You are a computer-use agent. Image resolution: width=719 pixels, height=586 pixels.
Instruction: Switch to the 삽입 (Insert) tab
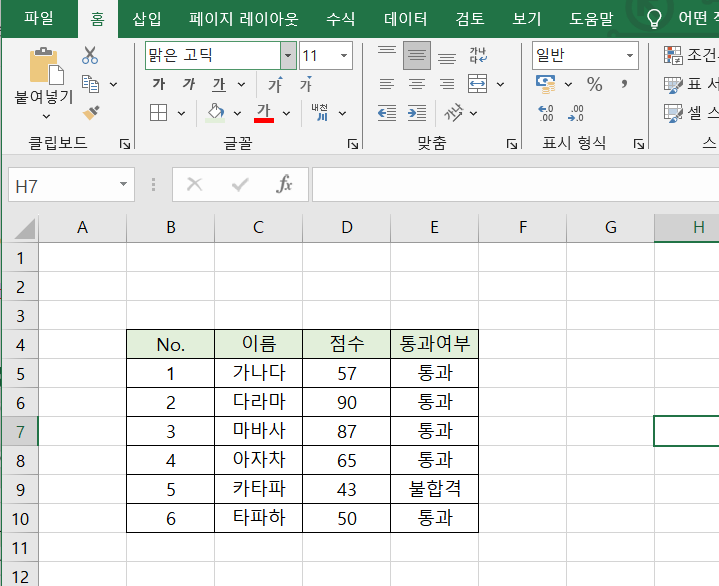point(147,19)
